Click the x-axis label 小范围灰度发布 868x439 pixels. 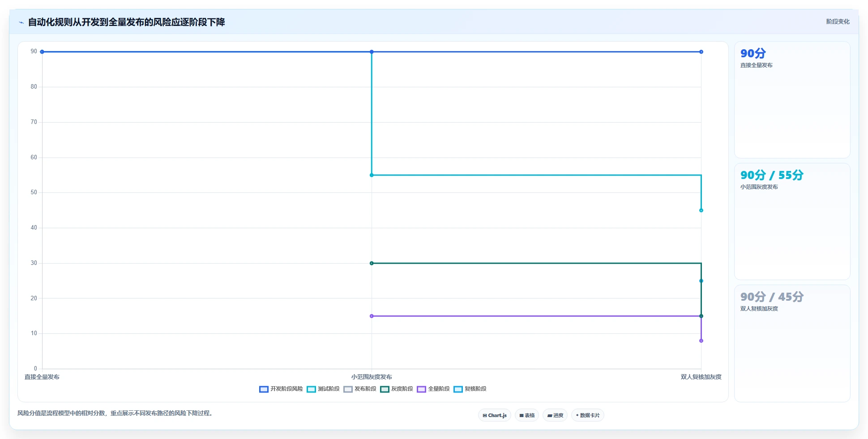[x=372, y=377]
